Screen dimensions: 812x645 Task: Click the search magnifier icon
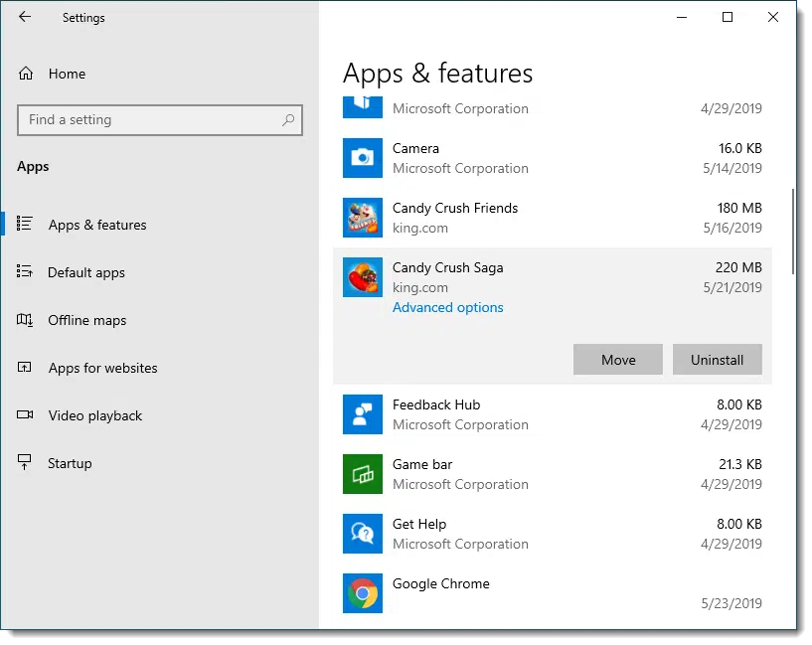288,120
